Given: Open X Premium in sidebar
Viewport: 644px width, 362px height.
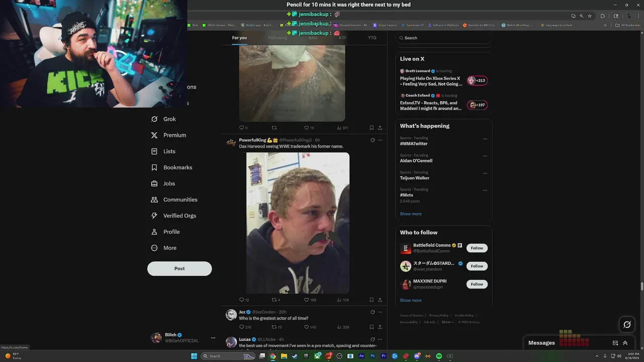Looking at the screenshot, I should click(169, 135).
